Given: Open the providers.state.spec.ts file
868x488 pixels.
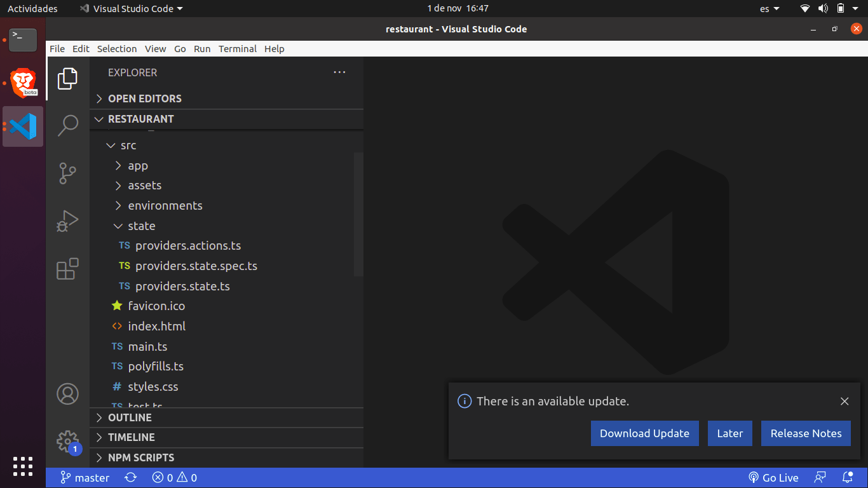Looking at the screenshot, I should [196, 266].
